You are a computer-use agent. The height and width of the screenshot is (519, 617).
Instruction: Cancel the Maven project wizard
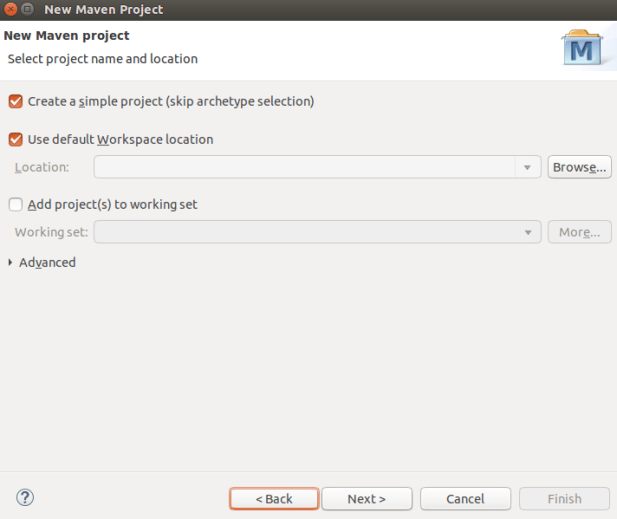pos(465,498)
